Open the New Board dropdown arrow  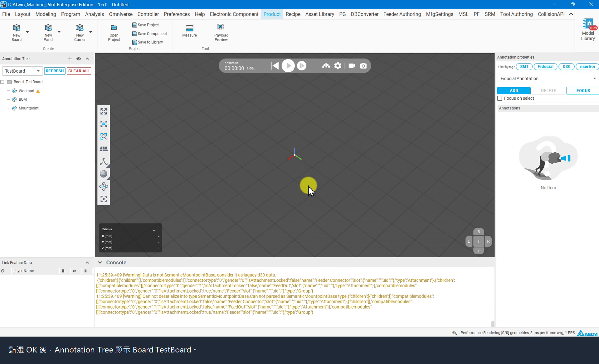click(x=27, y=32)
